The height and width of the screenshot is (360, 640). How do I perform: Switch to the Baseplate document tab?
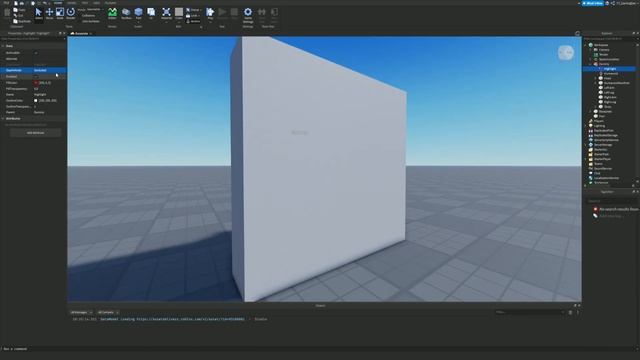(x=81, y=33)
